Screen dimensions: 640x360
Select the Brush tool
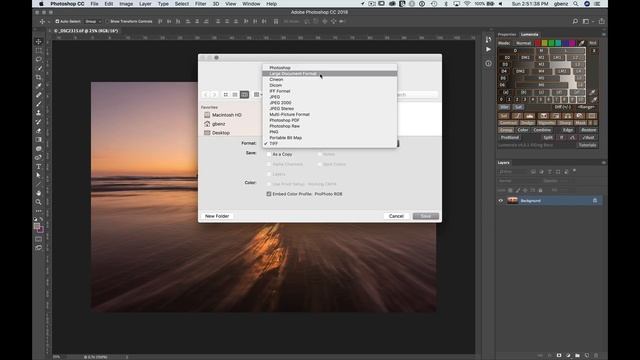[39, 104]
